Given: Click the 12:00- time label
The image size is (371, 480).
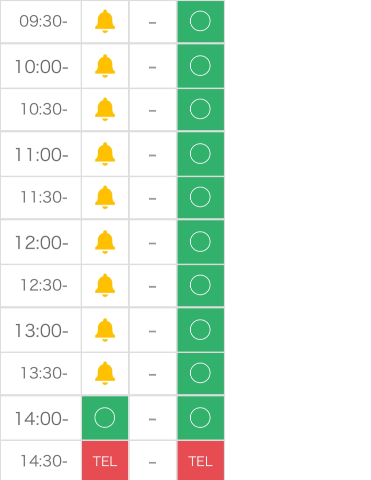Looking at the screenshot, I should [42, 242].
